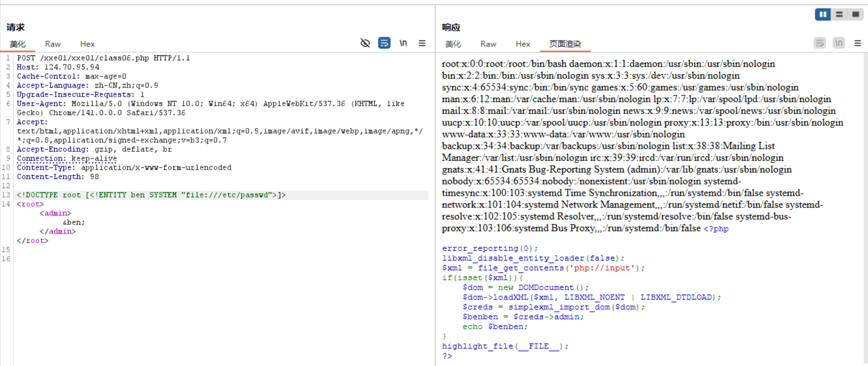Viewport: 868px width, 366px height.
Task: Click the www-data:x:33:33 output line
Action: pos(563,134)
